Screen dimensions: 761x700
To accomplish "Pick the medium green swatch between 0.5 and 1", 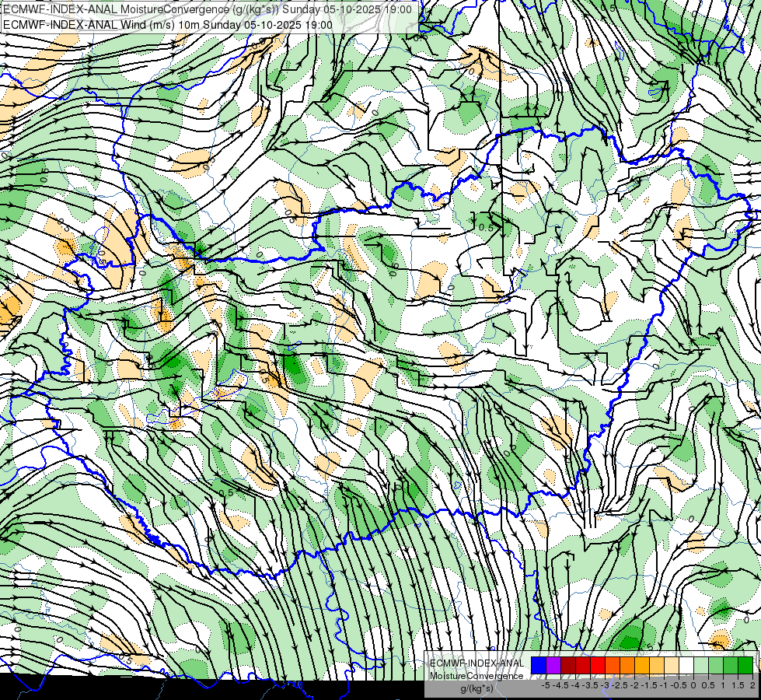I will 716,666.
